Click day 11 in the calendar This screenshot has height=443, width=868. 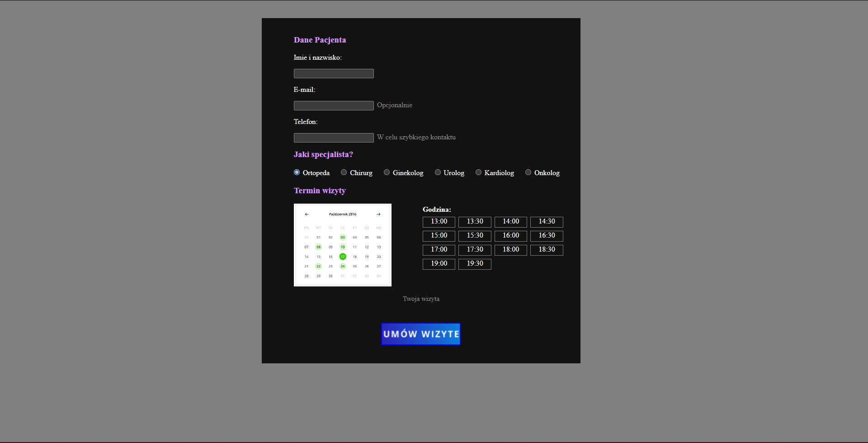point(355,247)
